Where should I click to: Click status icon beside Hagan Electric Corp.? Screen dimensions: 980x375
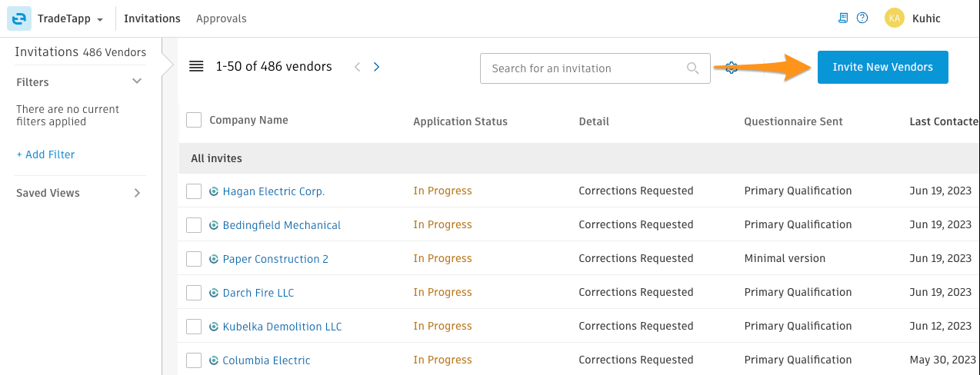[x=214, y=191]
